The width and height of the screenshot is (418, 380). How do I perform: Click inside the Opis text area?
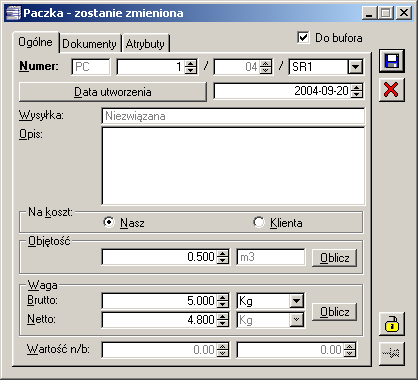click(x=233, y=166)
